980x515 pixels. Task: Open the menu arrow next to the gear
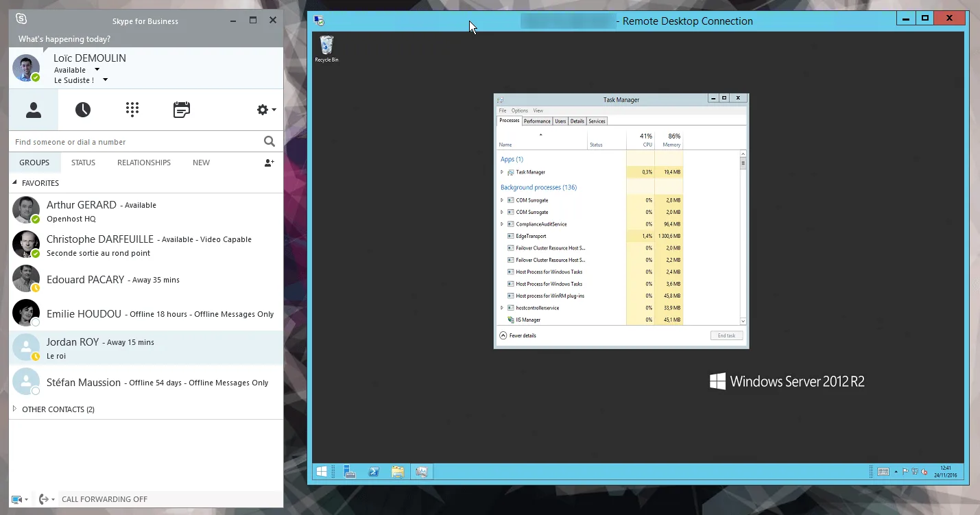pyautogui.click(x=274, y=110)
